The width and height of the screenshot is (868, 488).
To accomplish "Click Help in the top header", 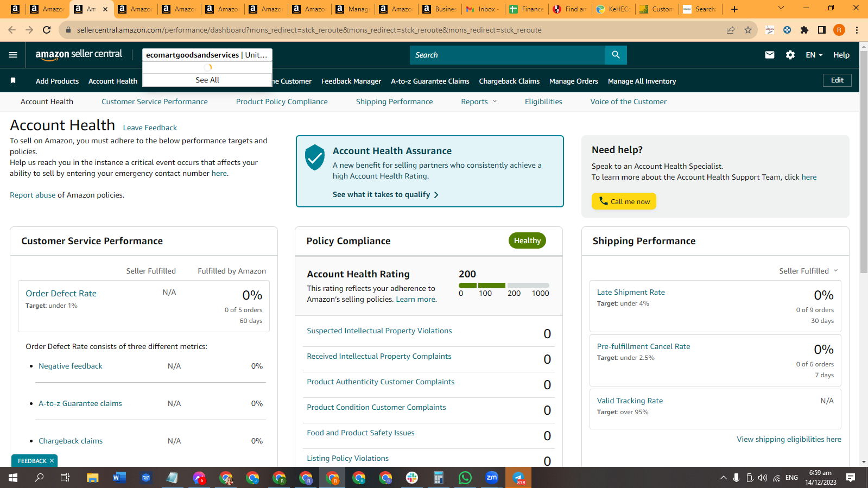I will click(841, 55).
